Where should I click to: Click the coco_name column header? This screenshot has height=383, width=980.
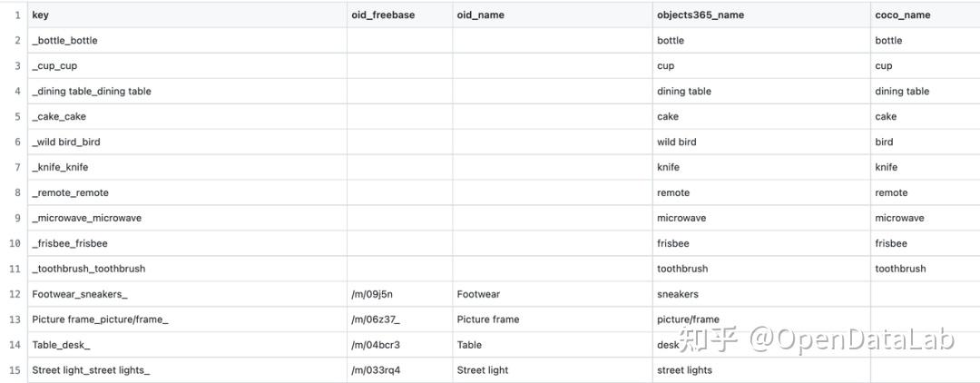coord(925,15)
